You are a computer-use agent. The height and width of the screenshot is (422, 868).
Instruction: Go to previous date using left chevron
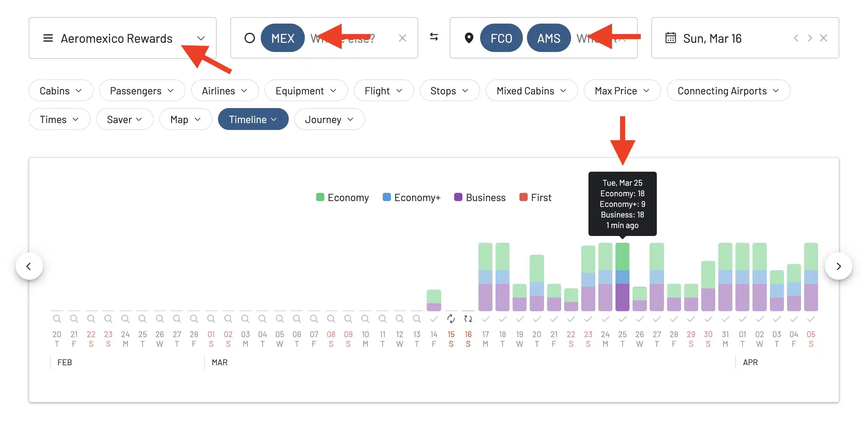tap(796, 38)
